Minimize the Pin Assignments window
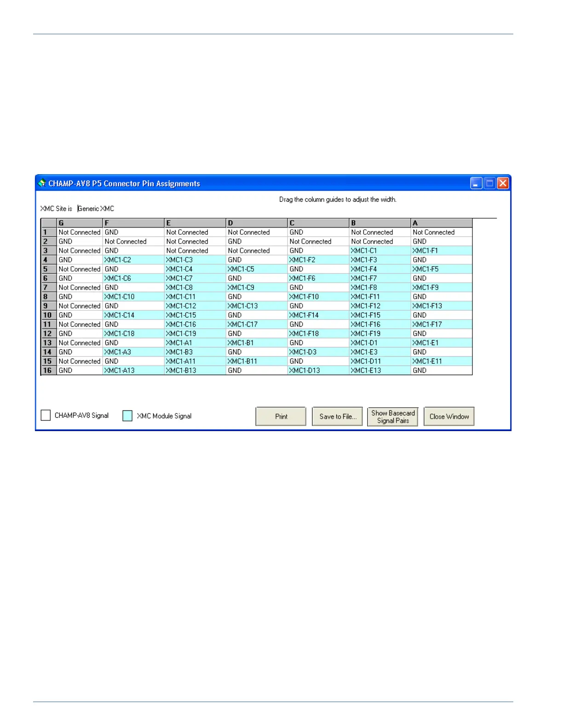This screenshot has width=563, height=728. (x=477, y=183)
